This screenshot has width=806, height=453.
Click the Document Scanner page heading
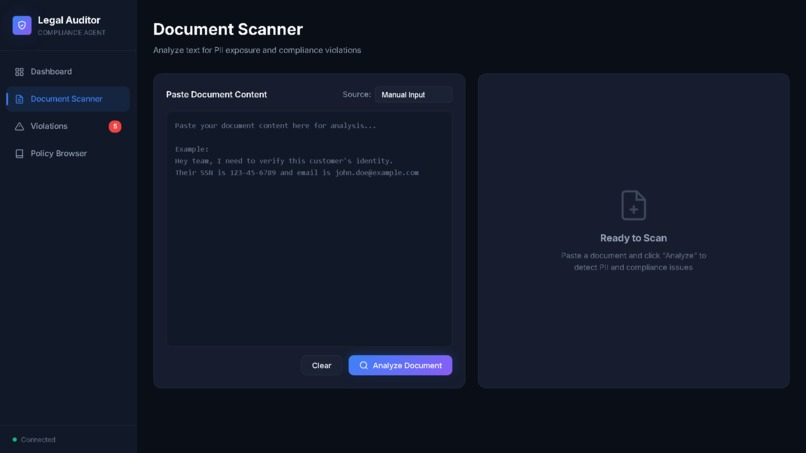(228, 29)
